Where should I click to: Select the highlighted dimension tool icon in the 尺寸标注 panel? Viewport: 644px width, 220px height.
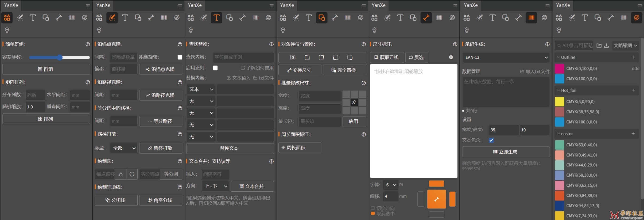(426, 18)
